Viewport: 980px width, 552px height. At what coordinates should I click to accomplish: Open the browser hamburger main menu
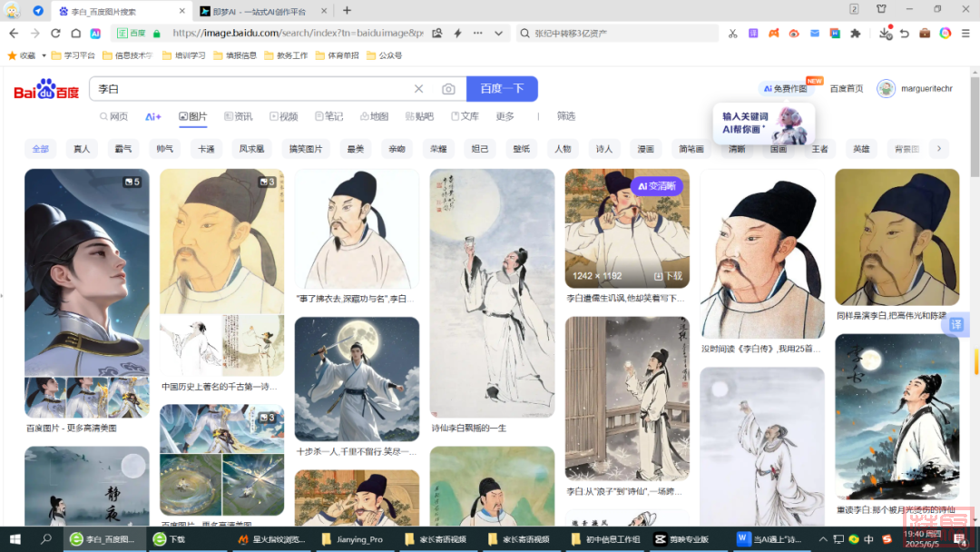(965, 33)
